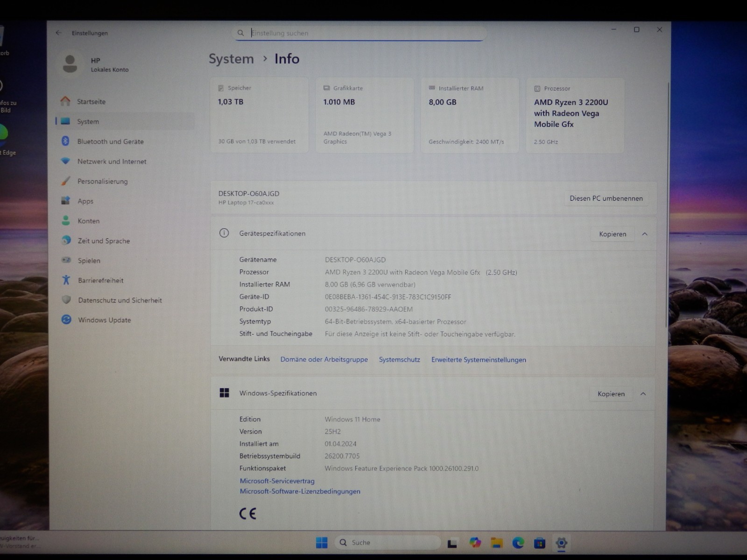Click the taskbar Suche box
The image size is (747, 560).
click(x=388, y=542)
